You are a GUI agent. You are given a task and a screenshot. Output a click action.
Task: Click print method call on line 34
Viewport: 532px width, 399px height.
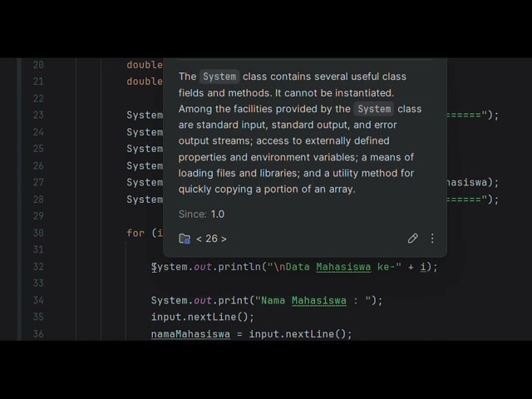pyautogui.click(x=234, y=301)
